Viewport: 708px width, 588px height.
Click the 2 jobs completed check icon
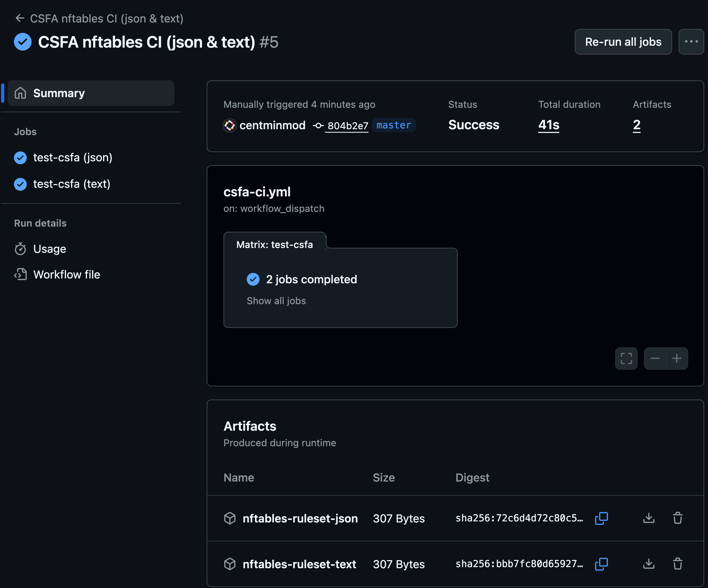[x=253, y=279]
